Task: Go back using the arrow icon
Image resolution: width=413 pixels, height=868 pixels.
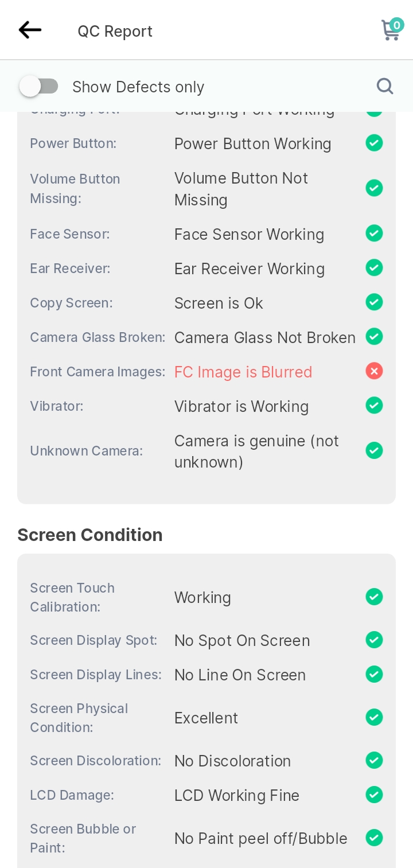Action: click(30, 30)
